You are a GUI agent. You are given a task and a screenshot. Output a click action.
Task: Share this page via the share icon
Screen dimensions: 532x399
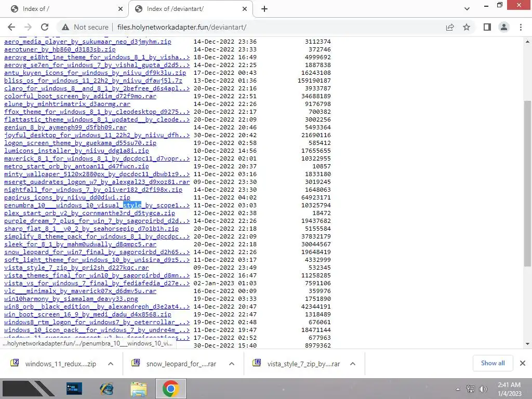pos(450,27)
